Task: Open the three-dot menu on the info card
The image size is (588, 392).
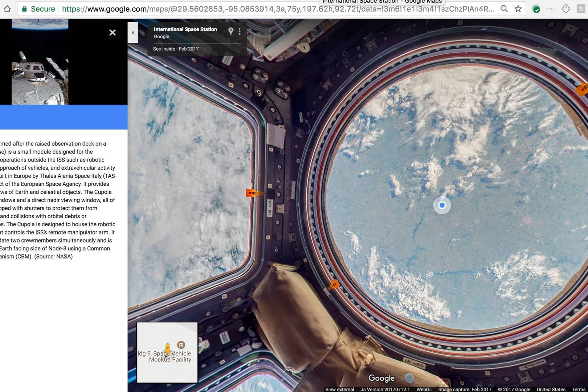Action: 239,31
